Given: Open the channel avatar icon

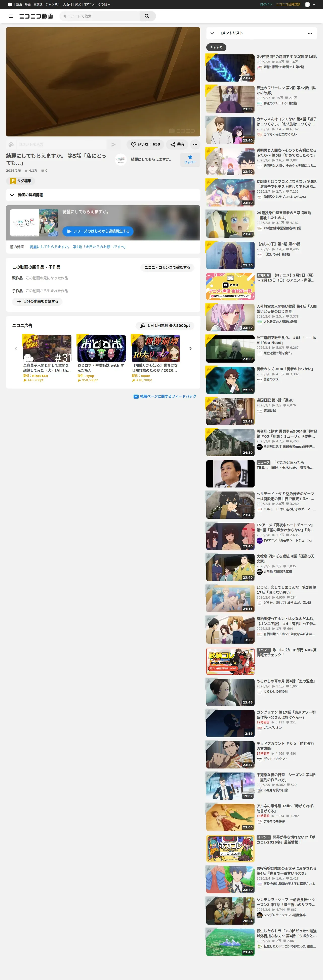Looking at the screenshot, I should click(x=120, y=159).
